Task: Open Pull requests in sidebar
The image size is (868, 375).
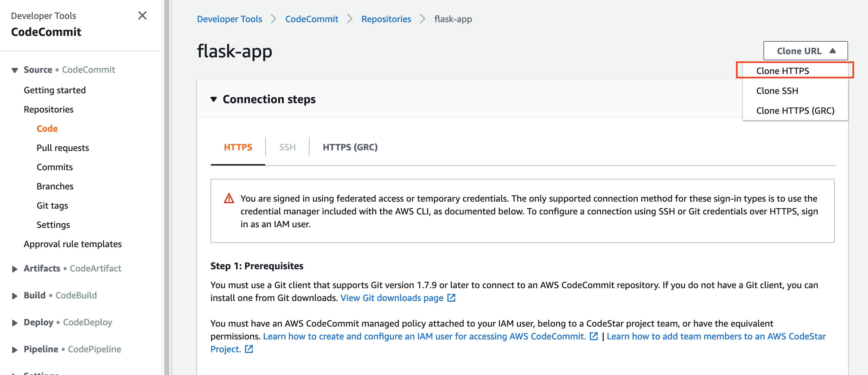Action: tap(63, 148)
